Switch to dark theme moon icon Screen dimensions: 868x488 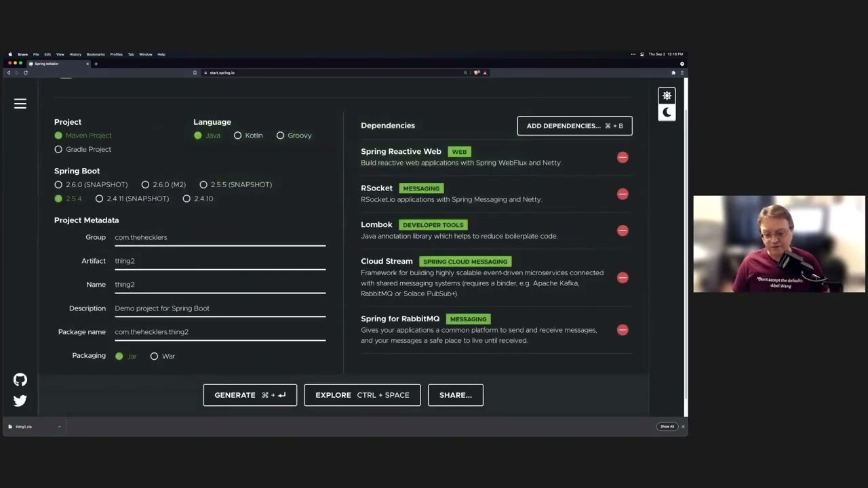(667, 113)
